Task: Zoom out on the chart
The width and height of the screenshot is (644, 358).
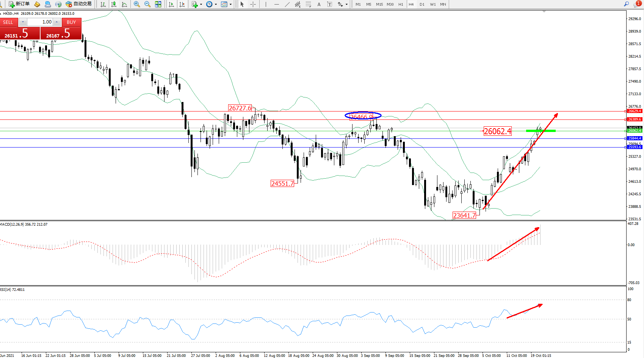Action: pyautogui.click(x=147, y=4)
